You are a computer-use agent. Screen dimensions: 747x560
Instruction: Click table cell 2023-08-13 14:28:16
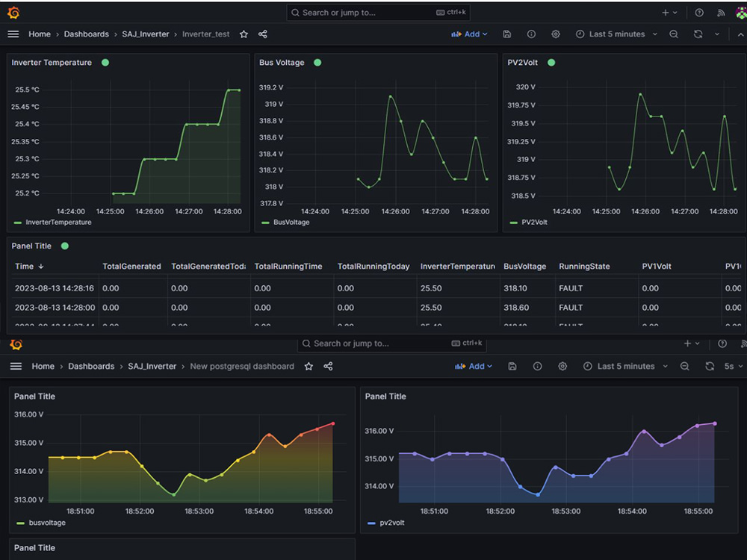pos(55,288)
